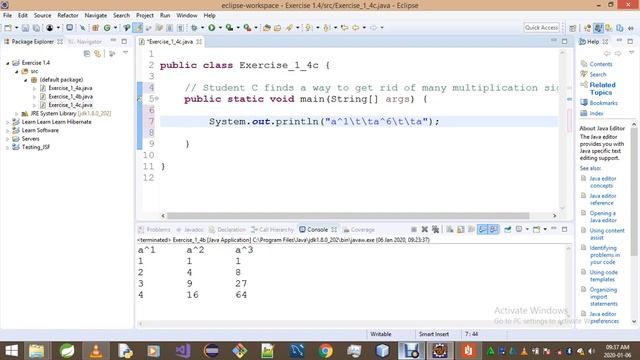The width and height of the screenshot is (640, 360).
Task: Click the Windows Start button
Action: coord(11,351)
